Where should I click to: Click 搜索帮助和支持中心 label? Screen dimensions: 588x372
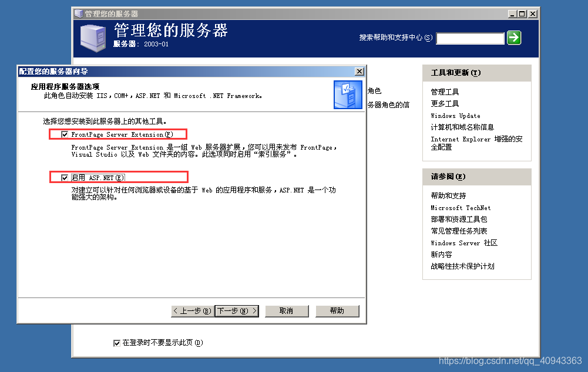(x=396, y=38)
